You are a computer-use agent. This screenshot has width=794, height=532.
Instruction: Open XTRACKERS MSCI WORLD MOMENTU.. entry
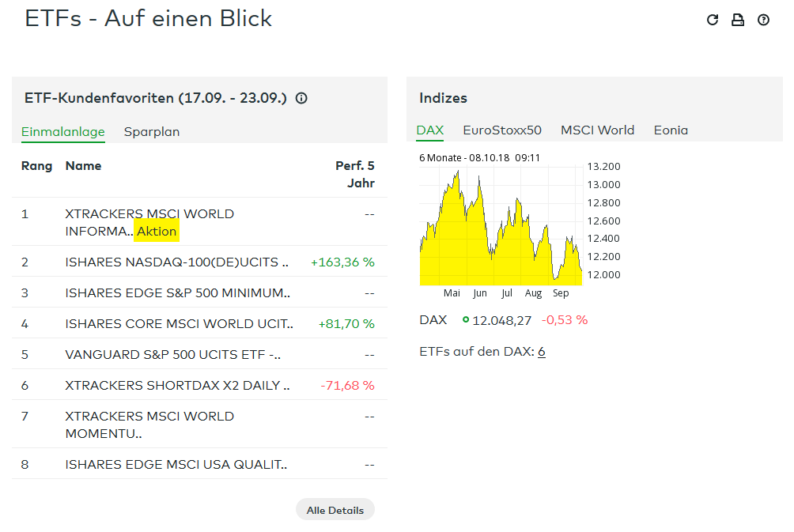click(x=149, y=425)
